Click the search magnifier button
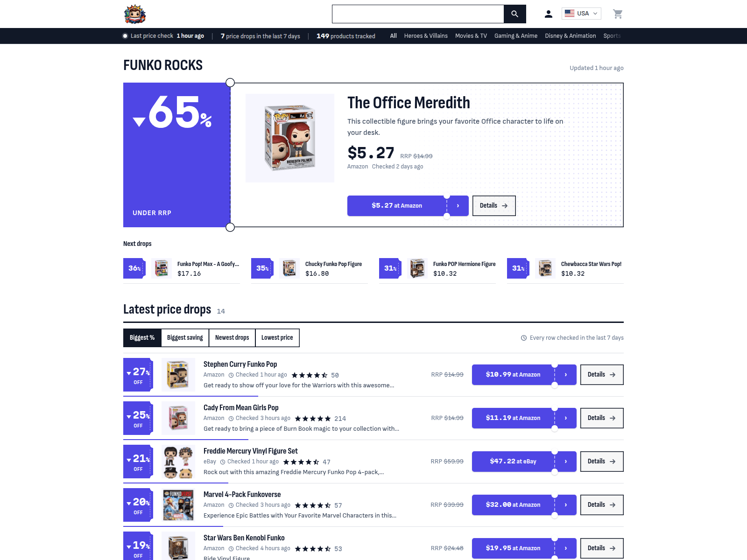747x560 pixels. click(514, 14)
